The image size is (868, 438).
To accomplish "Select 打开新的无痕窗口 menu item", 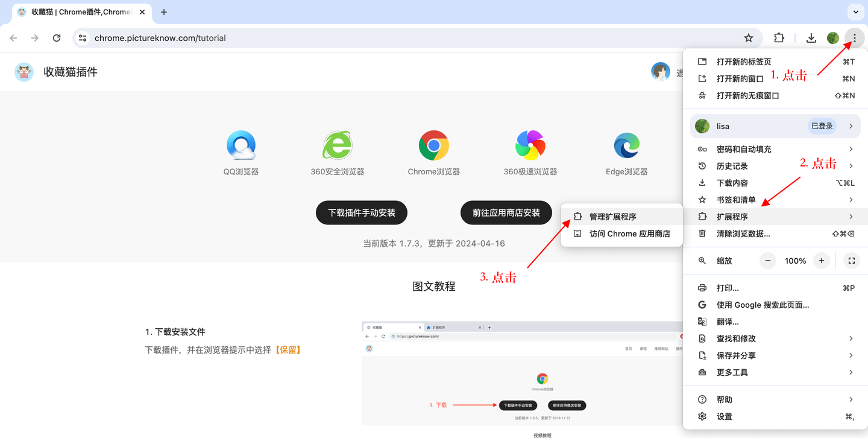I will pos(776,95).
